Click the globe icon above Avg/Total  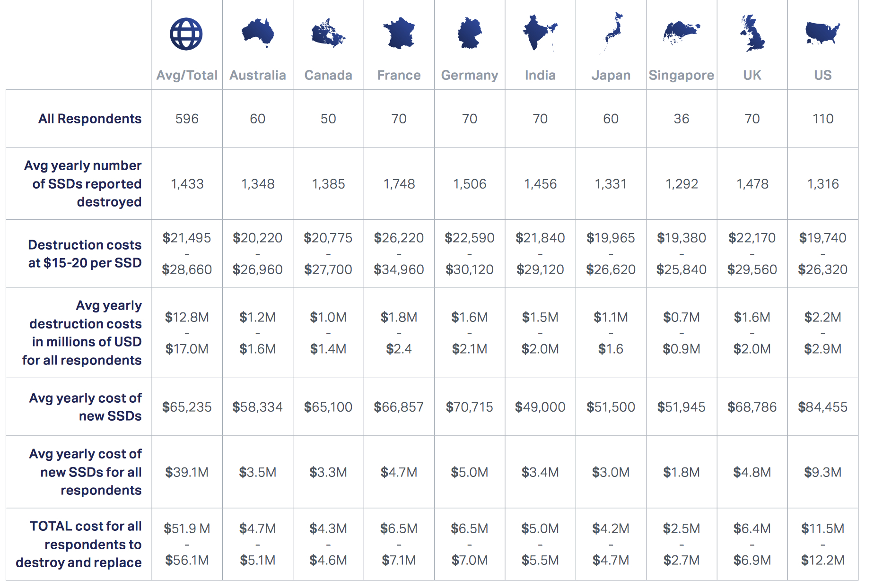click(186, 34)
